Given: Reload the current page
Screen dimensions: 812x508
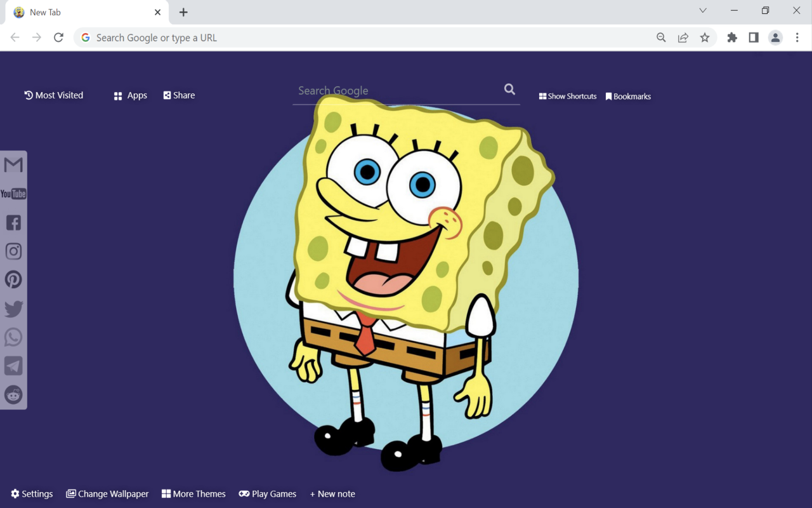Looking at the screenshot, I should coord(58,37).
